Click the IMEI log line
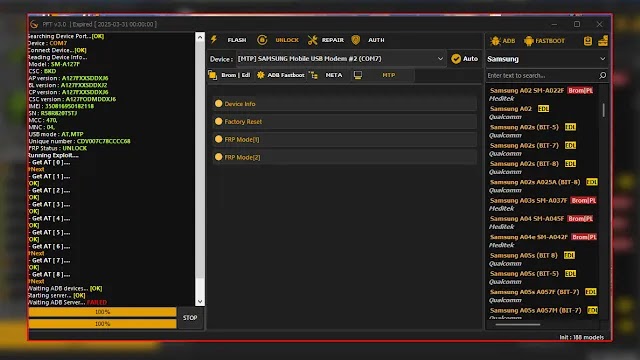Screen dimensions: 640x360 [61, 106]
